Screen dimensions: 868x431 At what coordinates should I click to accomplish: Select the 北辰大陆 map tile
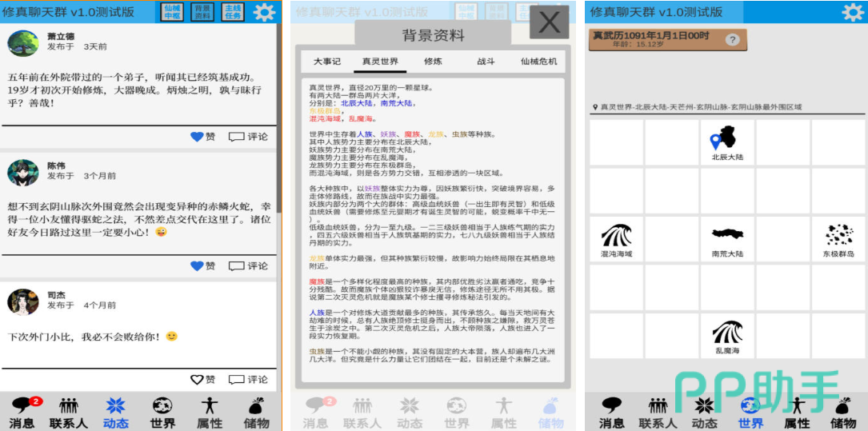point(727,144)
